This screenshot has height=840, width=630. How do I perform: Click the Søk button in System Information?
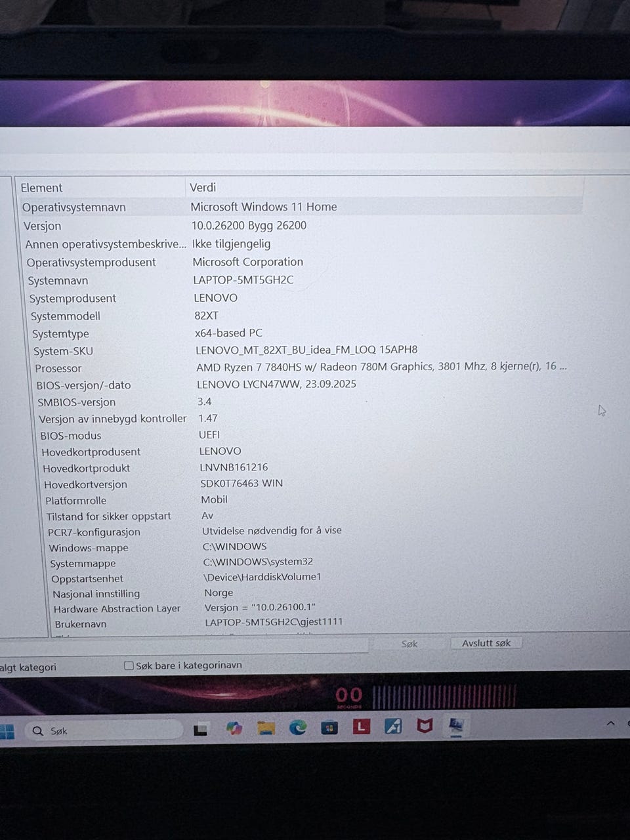pyautogui.click(x=409, y=644)
